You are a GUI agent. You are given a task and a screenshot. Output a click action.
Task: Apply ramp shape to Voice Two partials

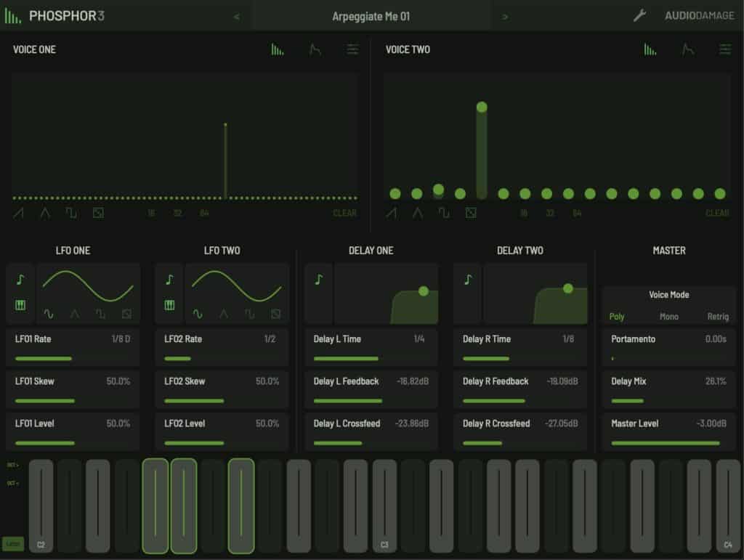391,213
